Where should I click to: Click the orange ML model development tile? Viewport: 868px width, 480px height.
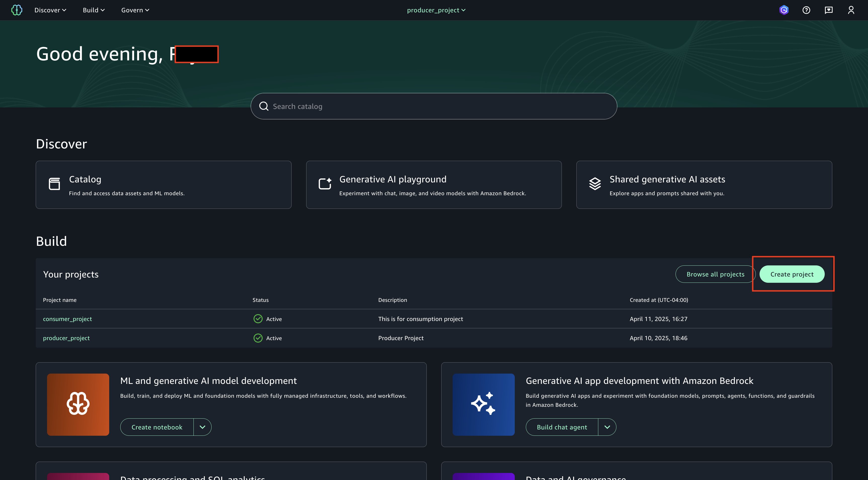tap(78, 404)
